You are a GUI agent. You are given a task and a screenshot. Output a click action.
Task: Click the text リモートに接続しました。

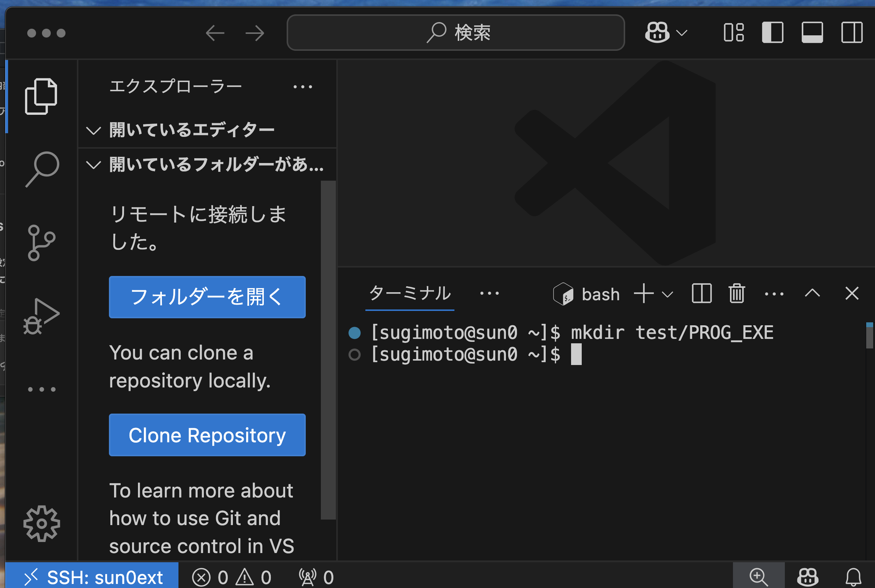[x=199, y=228]
